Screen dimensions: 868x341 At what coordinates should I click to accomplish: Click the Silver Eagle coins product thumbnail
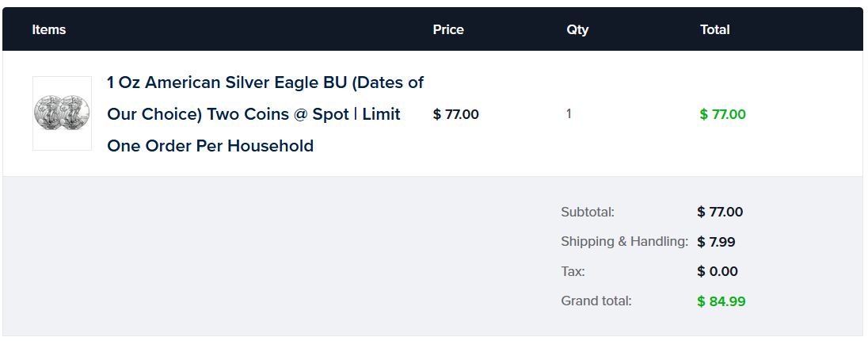[x=62, y=113]
